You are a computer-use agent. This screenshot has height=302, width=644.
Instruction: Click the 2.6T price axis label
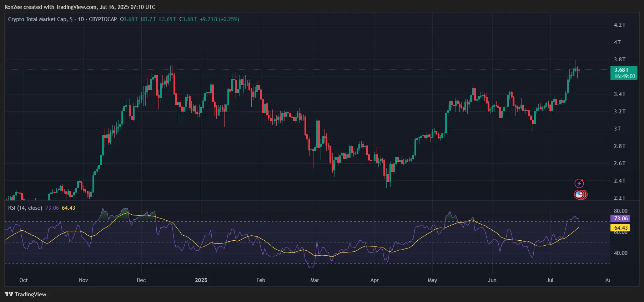[619, 163]
